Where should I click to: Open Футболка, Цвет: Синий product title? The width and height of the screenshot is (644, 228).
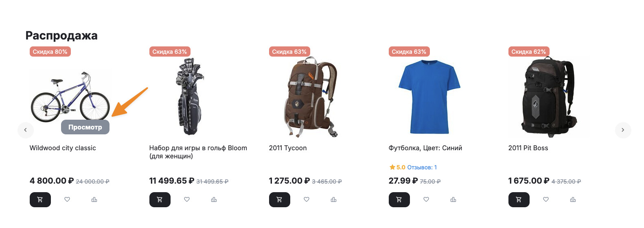[x=425, y=148]
